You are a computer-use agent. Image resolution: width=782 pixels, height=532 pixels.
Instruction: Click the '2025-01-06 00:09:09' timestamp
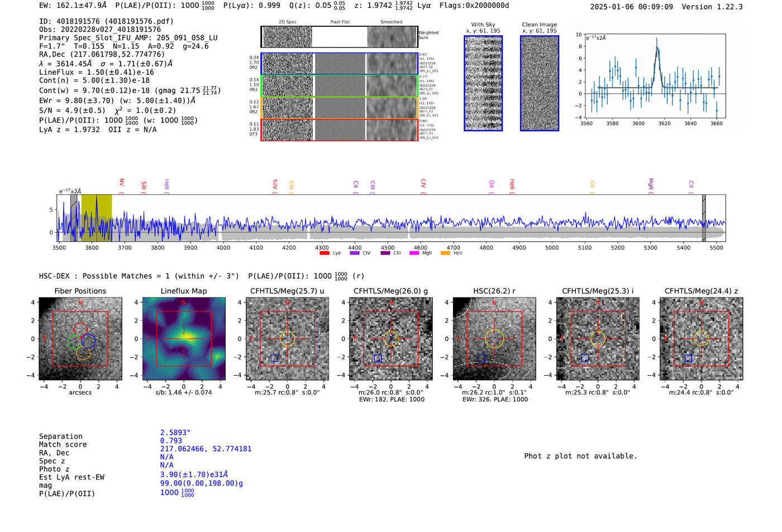[x=632, y=7]
